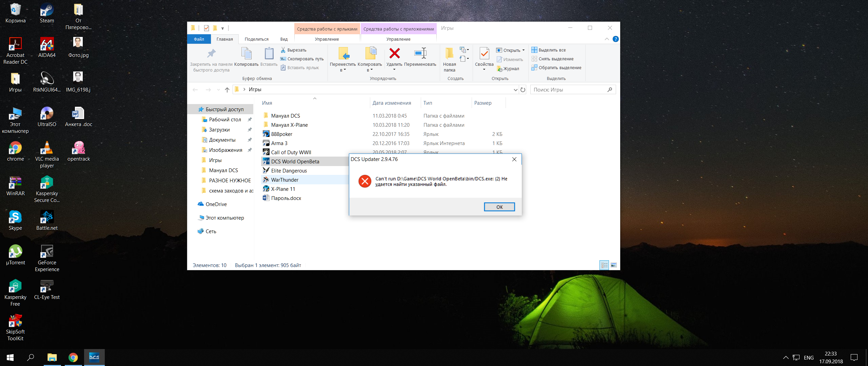Select Загрузки in Quick access
The height and width of the screenshot is (366, 868).
coord(219,130)
